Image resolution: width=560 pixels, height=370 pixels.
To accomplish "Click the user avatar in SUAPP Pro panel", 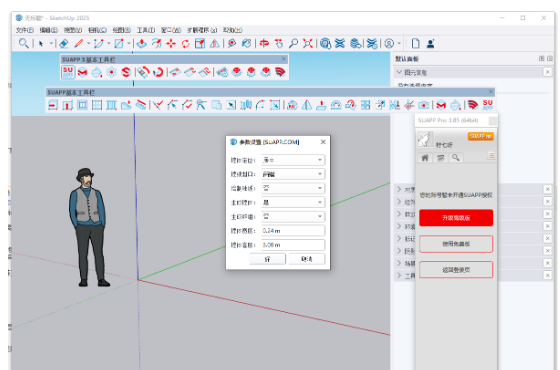I will [425, 139].
